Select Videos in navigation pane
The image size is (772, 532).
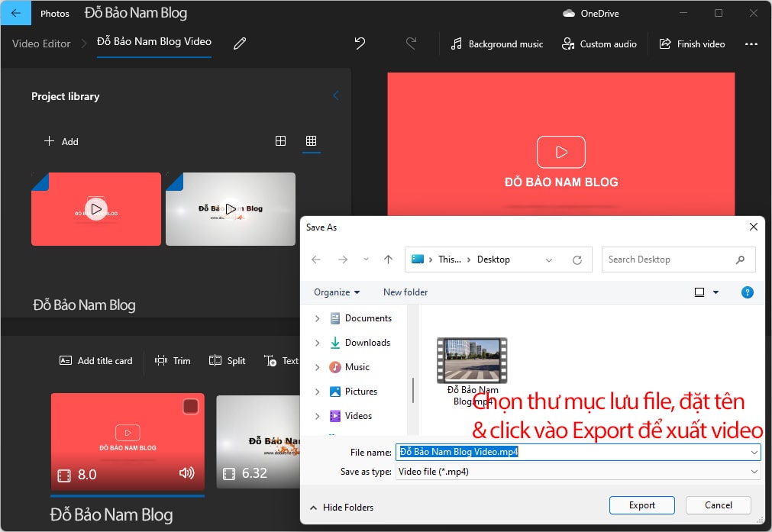(x=351, y=416)
